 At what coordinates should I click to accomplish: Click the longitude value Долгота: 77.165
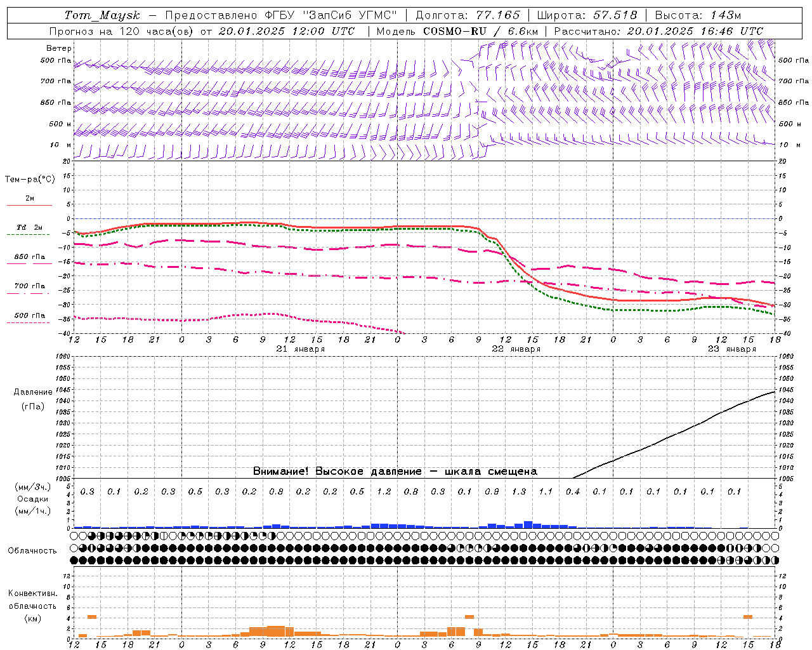pyautogui.click(x=468, y=15)
